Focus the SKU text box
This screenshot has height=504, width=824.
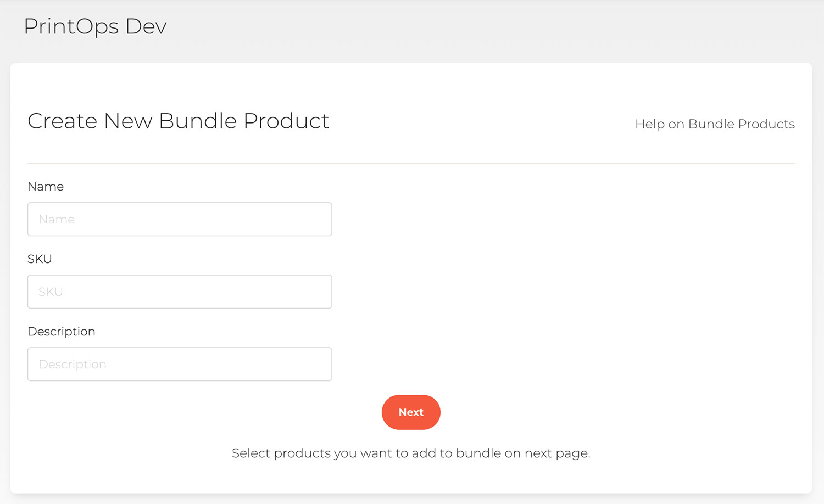(180, 292)
